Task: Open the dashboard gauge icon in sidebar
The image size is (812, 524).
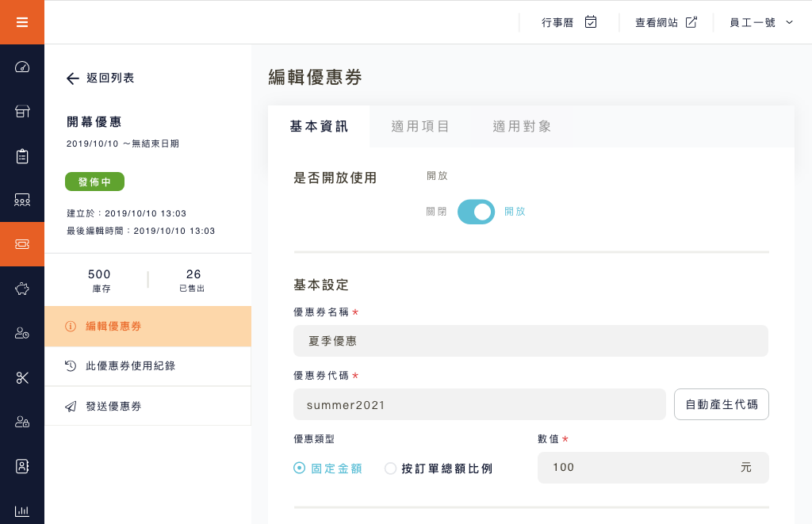Action: [x=21, y=67]
